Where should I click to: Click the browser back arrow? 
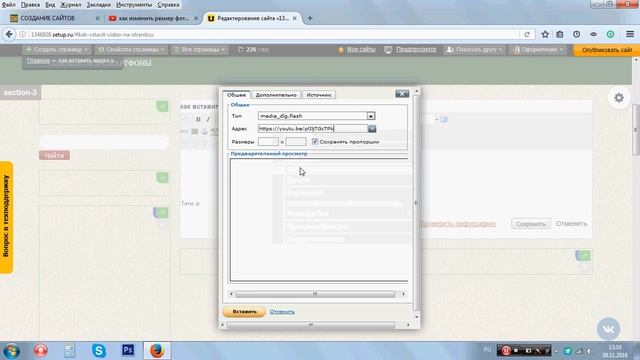click(9, 35)
